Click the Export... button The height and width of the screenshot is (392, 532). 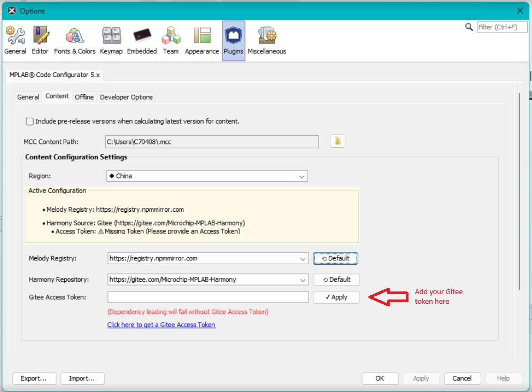[x=34, y=379]
